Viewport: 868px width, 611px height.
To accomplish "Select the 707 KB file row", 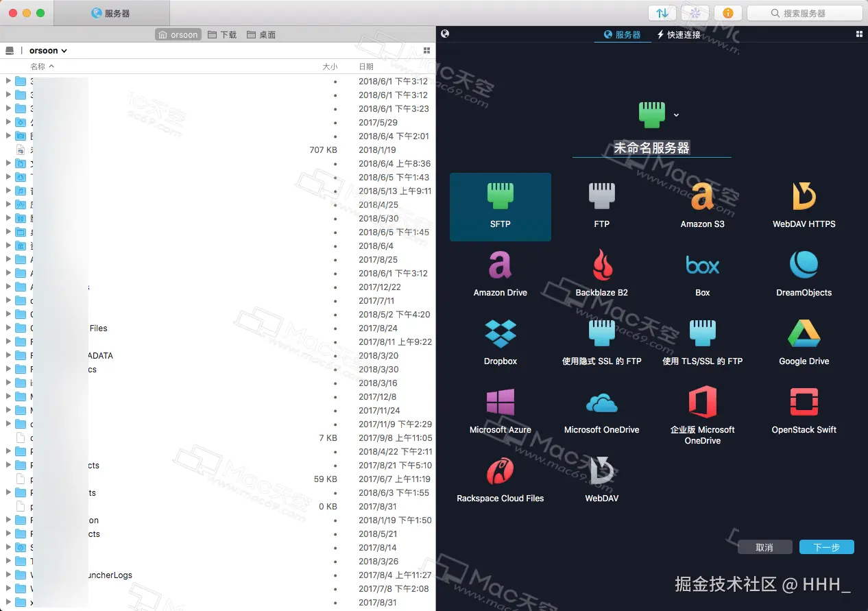I will (x=217, y=149).
